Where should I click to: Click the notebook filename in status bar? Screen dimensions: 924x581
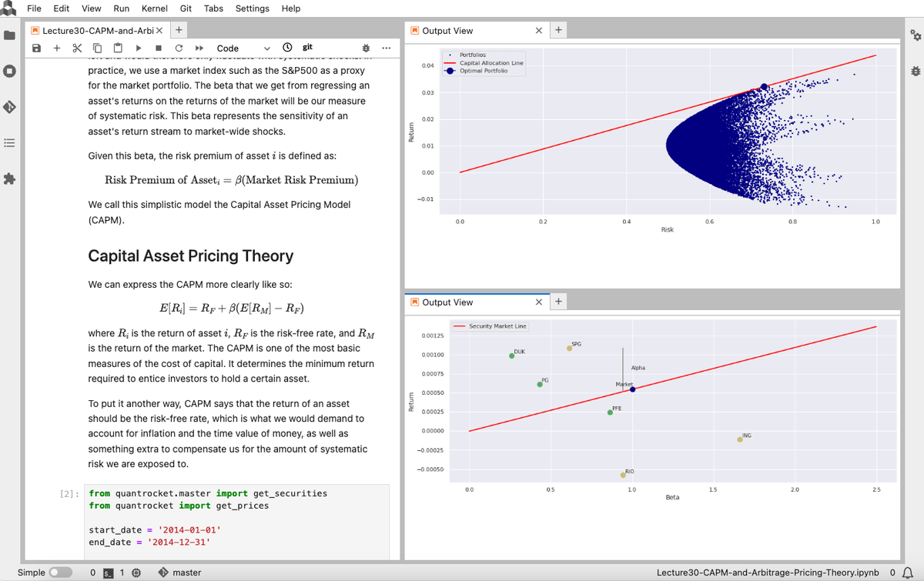click(768, 573)
